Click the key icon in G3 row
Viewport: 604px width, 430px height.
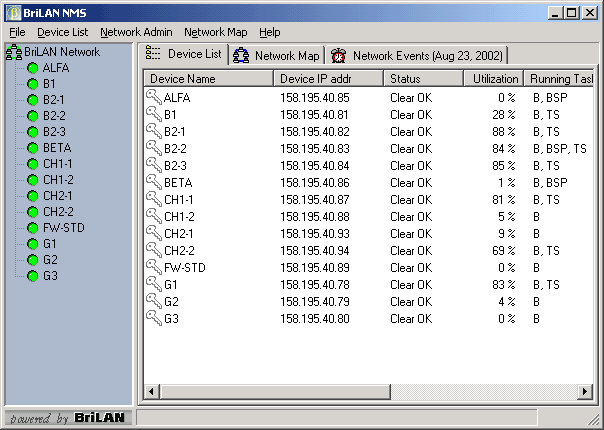click(154, 318)
